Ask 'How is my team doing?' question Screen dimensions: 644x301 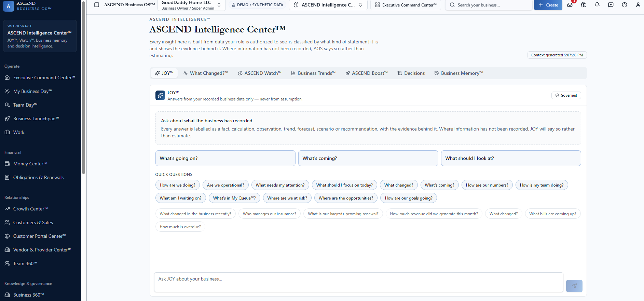point(542,185)
